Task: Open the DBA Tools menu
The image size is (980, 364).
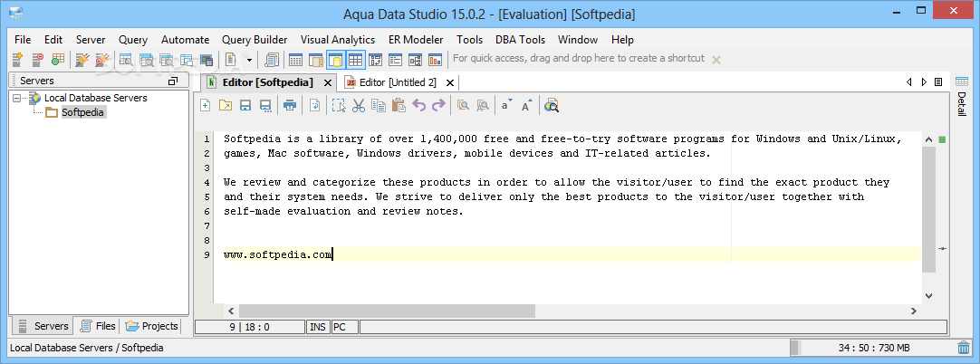Action: 520,39
